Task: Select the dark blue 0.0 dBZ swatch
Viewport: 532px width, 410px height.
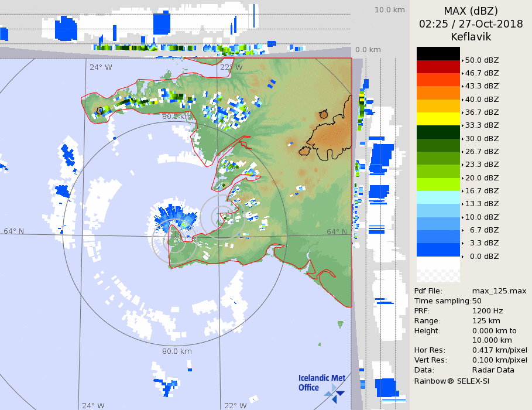Action: click(438, 250)
